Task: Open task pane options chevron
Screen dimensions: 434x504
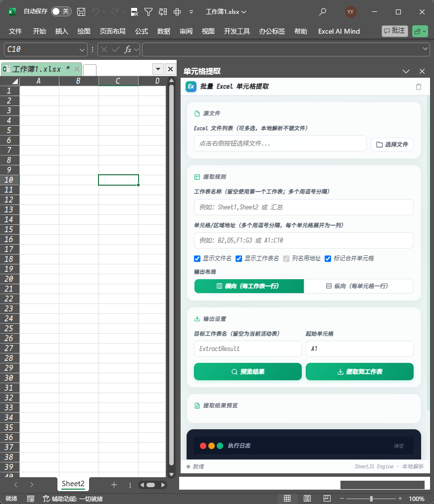Action: tap(406, 71)
